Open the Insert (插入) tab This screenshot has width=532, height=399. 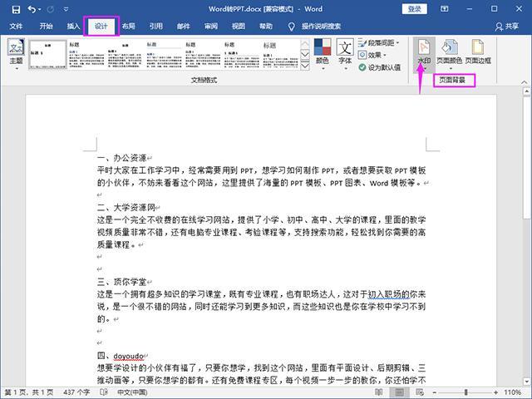tap(73, 26)
